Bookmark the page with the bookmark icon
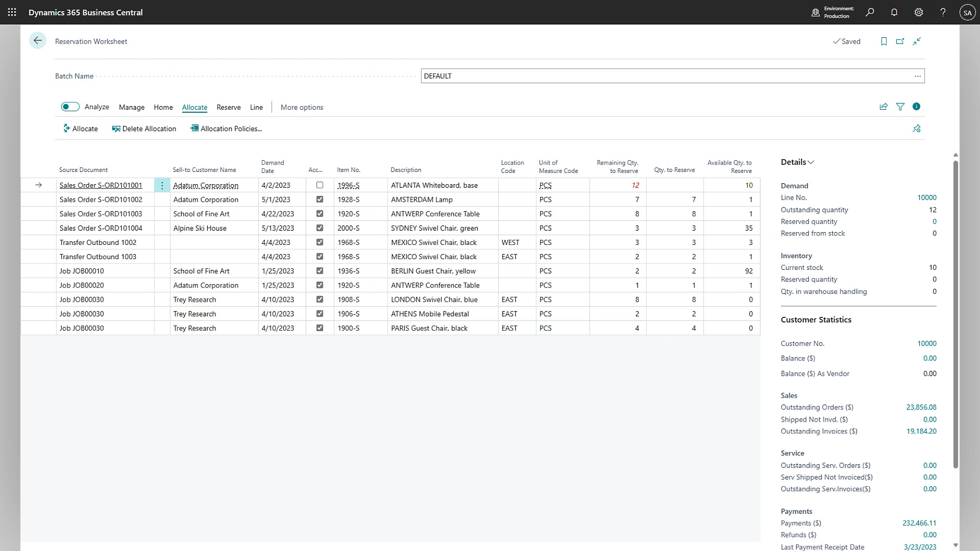Screen dimensions: 980x551 click(x=884, y=41)
